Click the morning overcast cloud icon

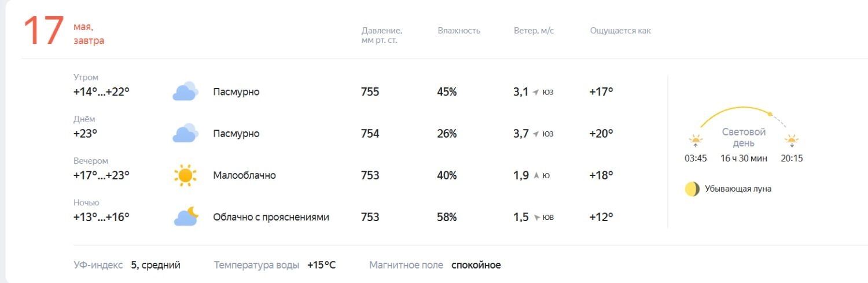pyautogui.click(x=185, y=91)
